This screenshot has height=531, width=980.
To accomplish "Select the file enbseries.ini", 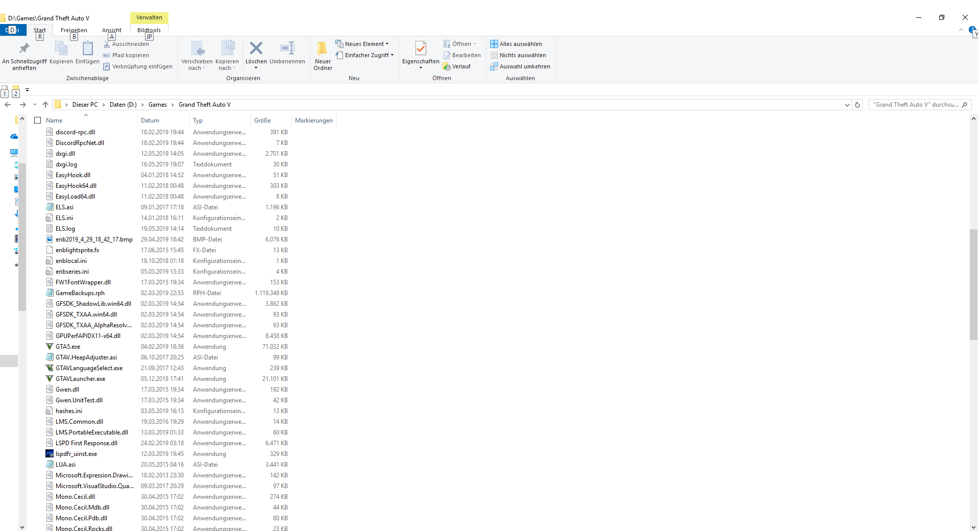I will [72, 272].
